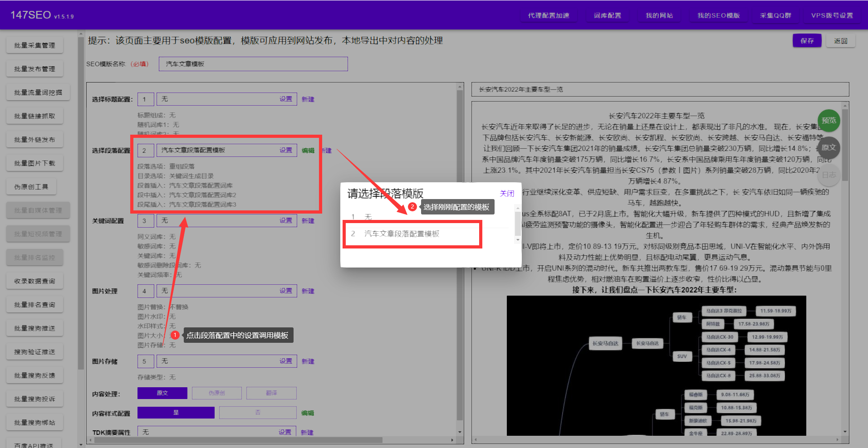Click 新建 in the 选择标题配置 row
This screenshot has width=868, height=448.
(x=308, y=99)
